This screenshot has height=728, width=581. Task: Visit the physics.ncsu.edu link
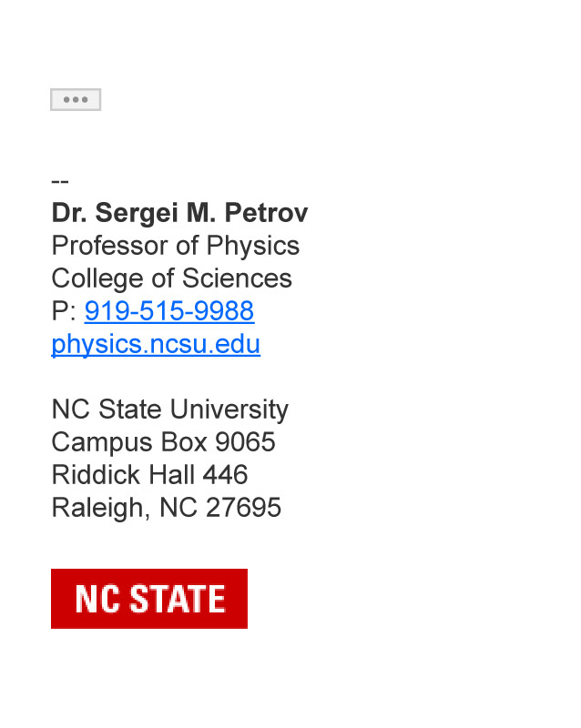click(x=156, y=344)
